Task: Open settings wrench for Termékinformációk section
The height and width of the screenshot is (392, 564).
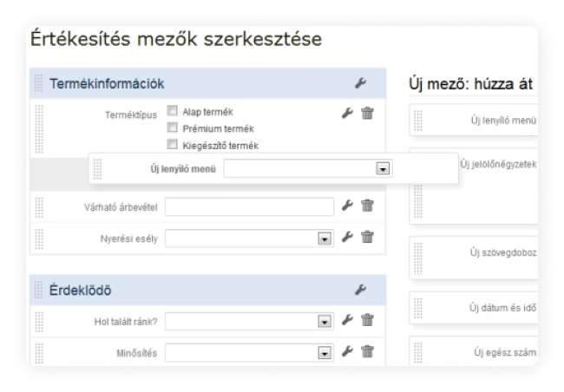Action: [360, 83]
